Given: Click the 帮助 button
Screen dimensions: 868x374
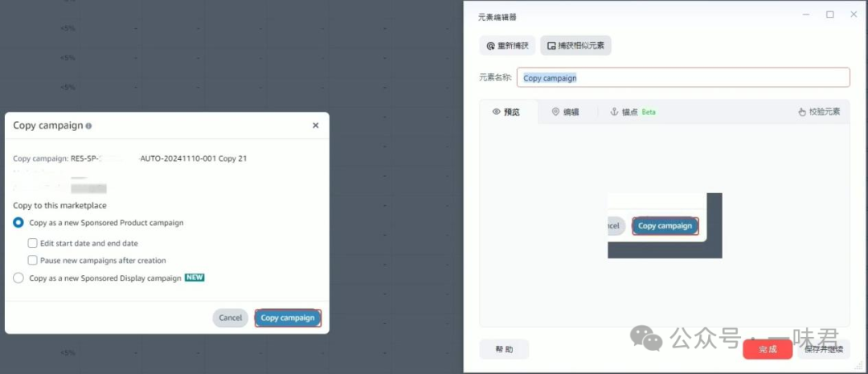Looking at the screenshot, I should (504, 349).
